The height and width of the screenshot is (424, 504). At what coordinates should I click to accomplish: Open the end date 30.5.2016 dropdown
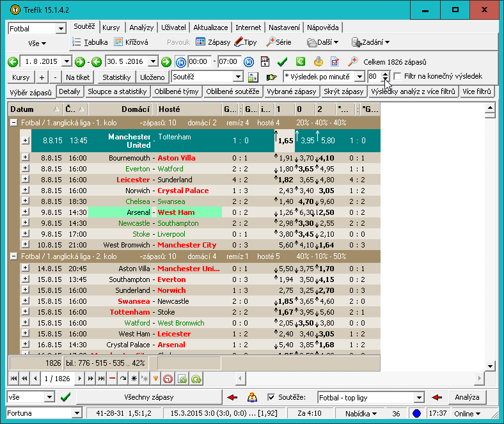(x=154, y=61)
